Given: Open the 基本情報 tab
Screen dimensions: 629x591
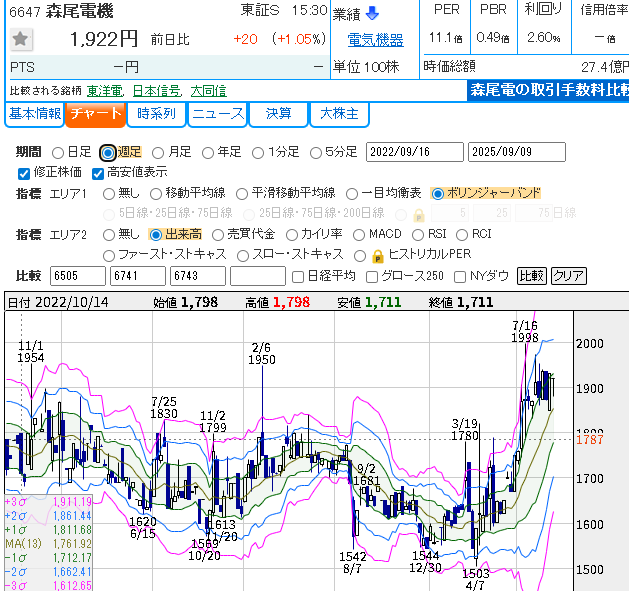Looking at the screenshot, I should click(35, 113).
